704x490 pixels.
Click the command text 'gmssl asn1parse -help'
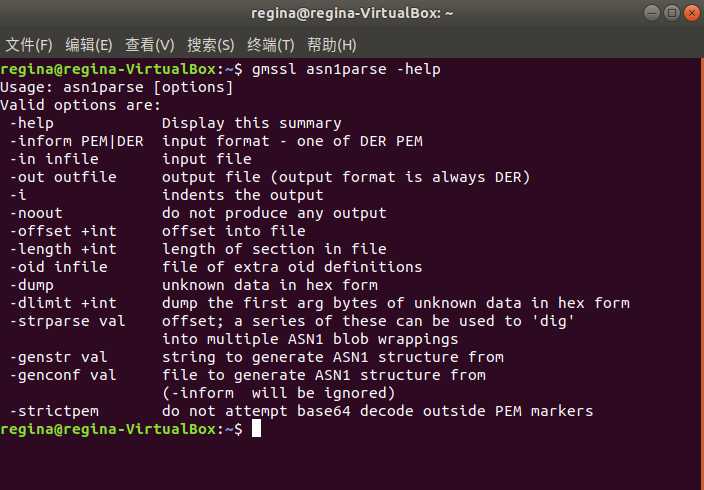346,69
